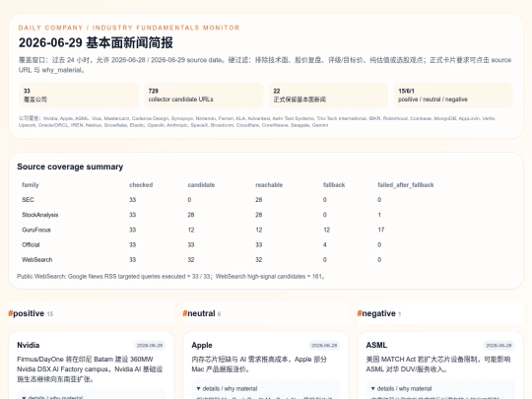532x399 pixels.
Task: Select the Daily Company / Industry Fundamentals Monitor label
Action: (129, 28)
